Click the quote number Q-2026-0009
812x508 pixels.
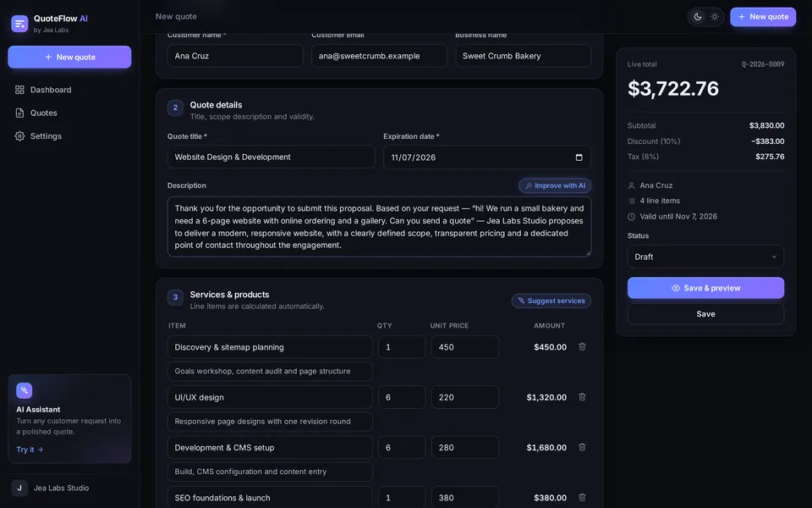coord(763,64)
